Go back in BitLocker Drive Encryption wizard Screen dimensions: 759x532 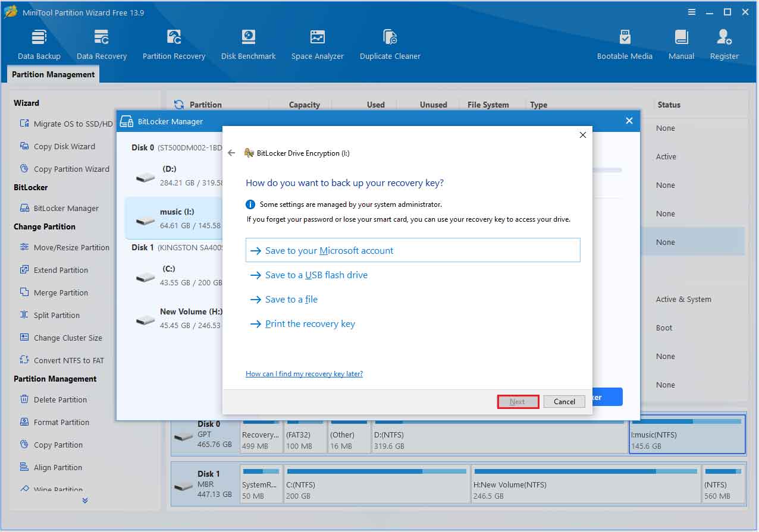coord(232,153)
